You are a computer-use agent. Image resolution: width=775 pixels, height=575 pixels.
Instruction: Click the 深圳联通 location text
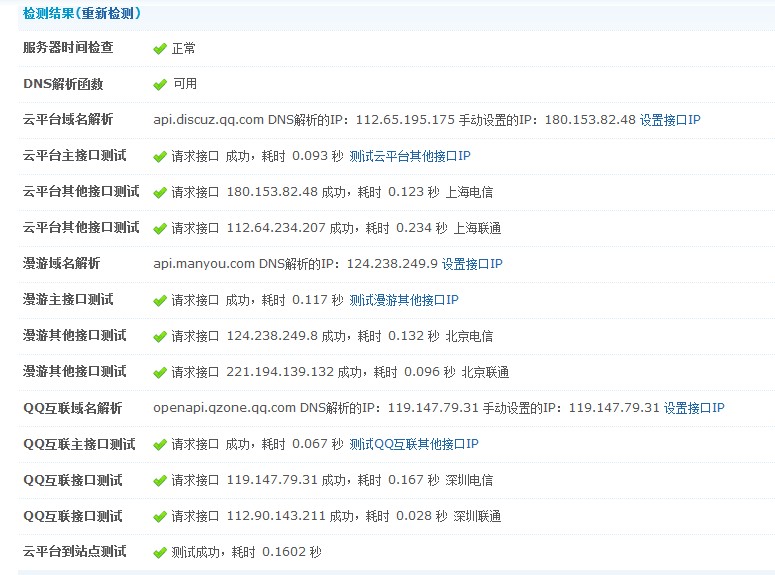pyautogui.click(x=477, y=517)
